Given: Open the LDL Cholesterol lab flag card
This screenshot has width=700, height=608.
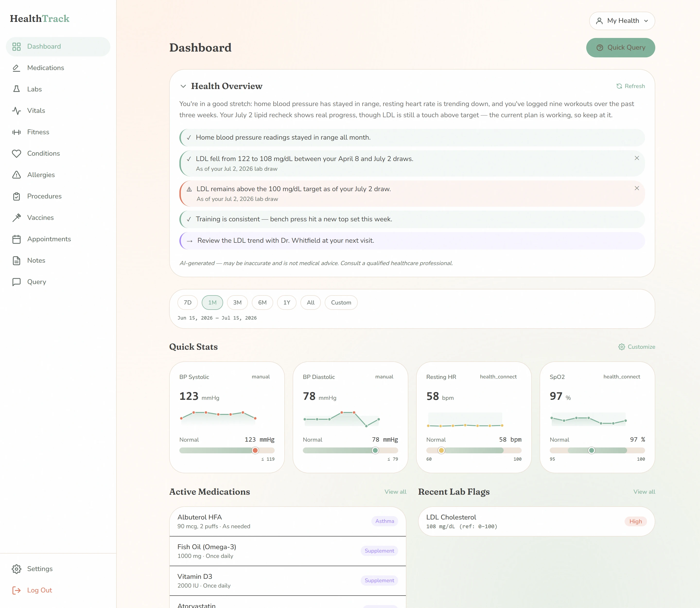Looking at the screenshot, I should point(536,521).
